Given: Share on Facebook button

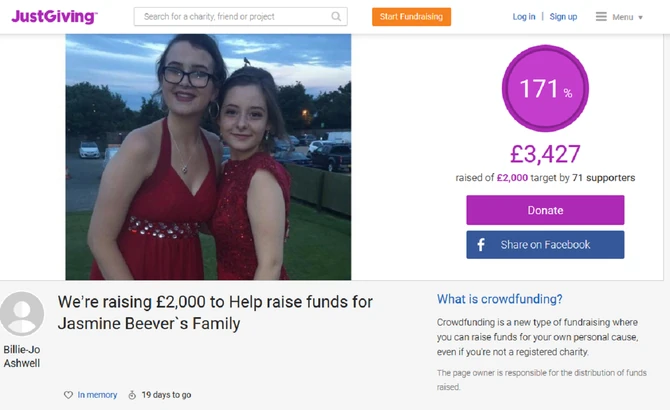Looking at the screenshot, I should click(545, 245).
